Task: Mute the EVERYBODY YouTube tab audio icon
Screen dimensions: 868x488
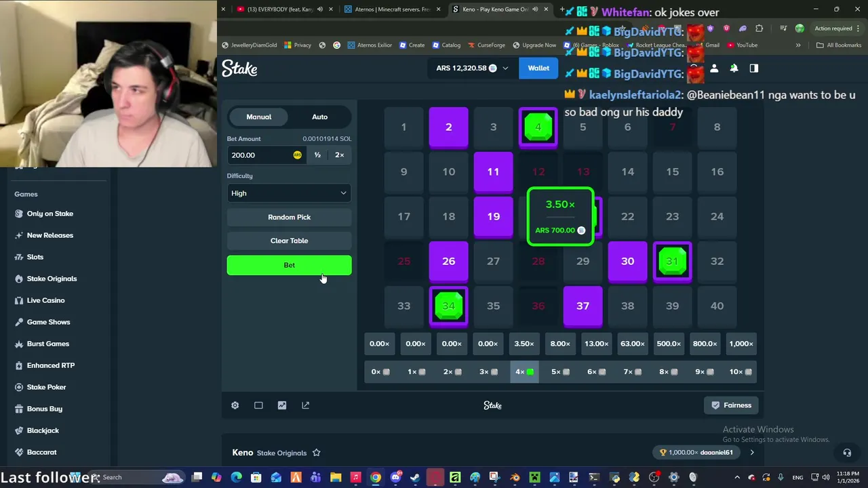Action: pos(319,9)
